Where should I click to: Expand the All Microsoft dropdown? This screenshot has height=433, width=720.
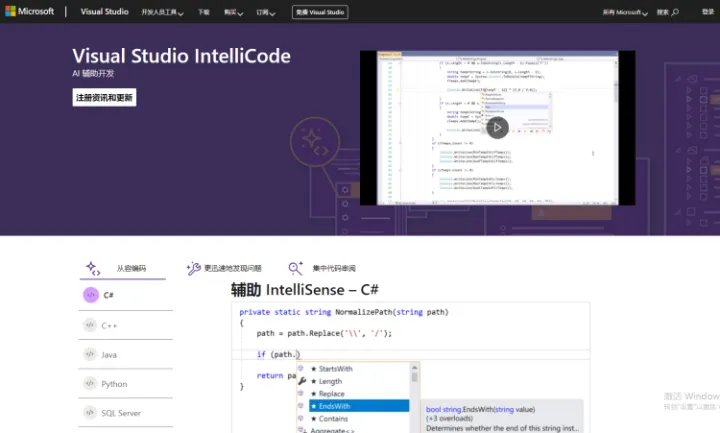click(x=625, y=12)
